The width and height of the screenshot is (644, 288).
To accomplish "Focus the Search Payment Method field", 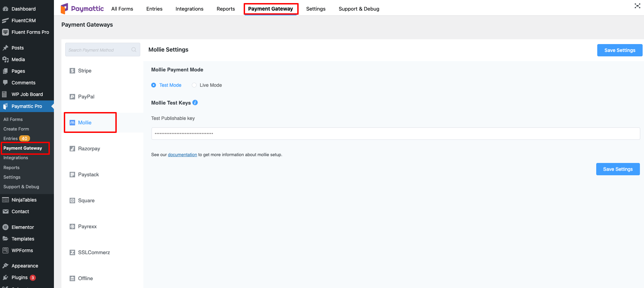I will click(102, 50).
